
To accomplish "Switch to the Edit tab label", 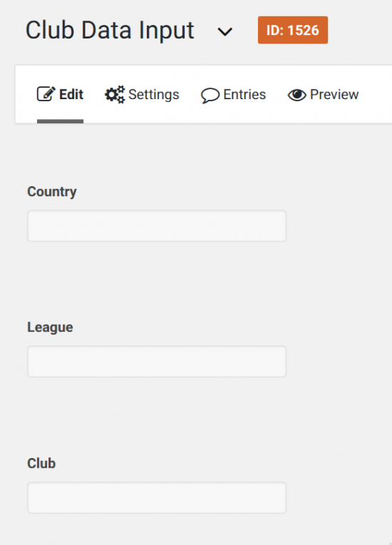I will point(71,94).
